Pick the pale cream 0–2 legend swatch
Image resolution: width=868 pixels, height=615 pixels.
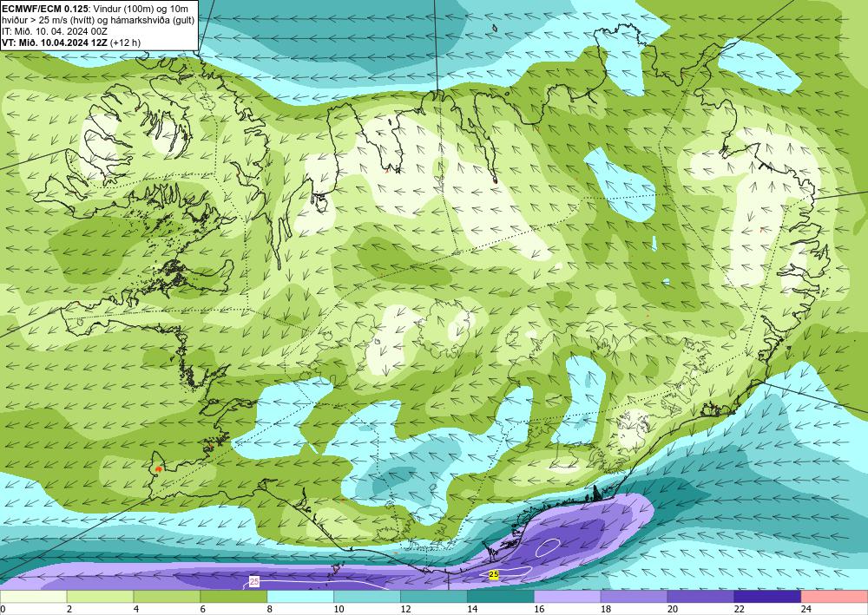(33, 596)
